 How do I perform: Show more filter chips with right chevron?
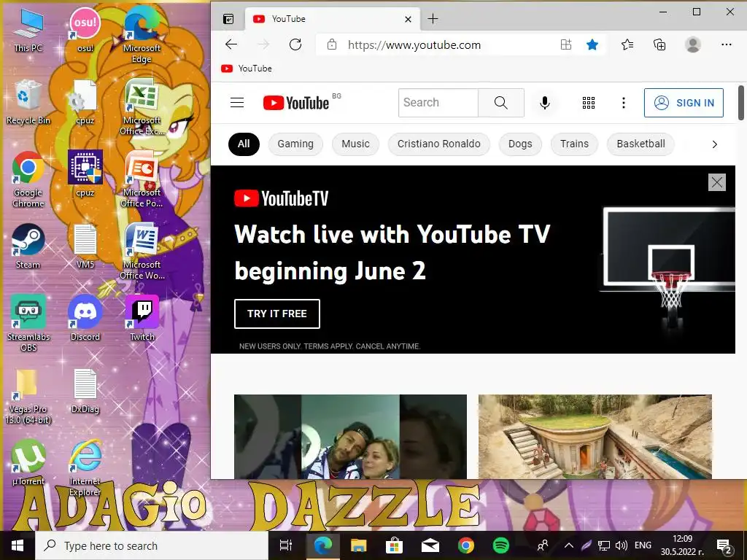pos(714,144)
